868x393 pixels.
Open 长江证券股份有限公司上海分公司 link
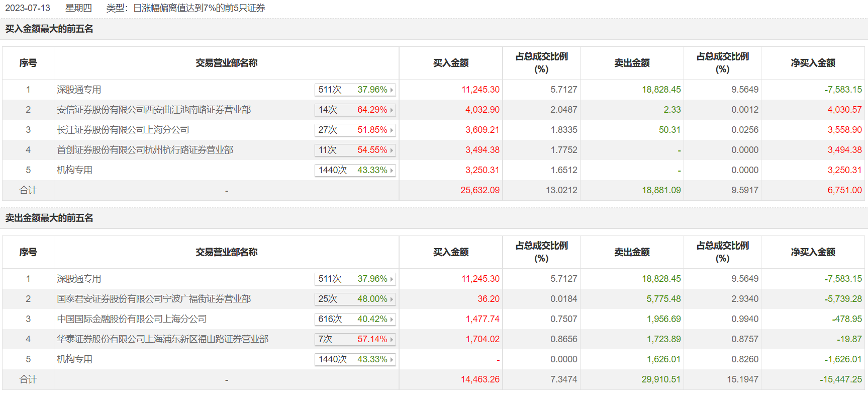123,130
